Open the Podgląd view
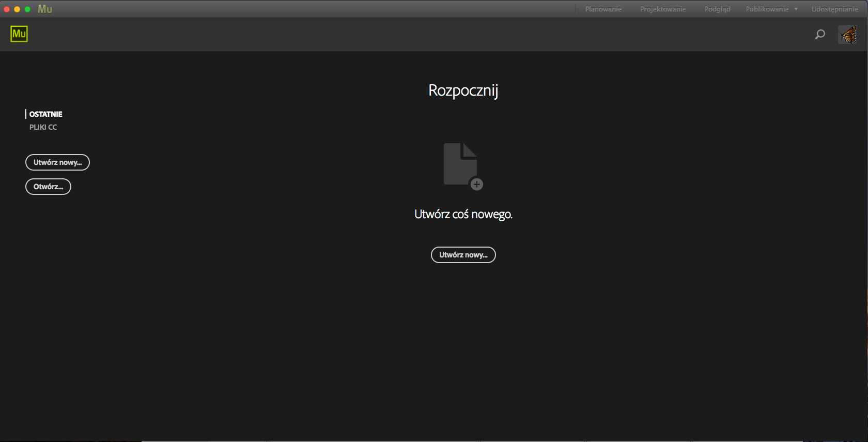 (717, 9)
